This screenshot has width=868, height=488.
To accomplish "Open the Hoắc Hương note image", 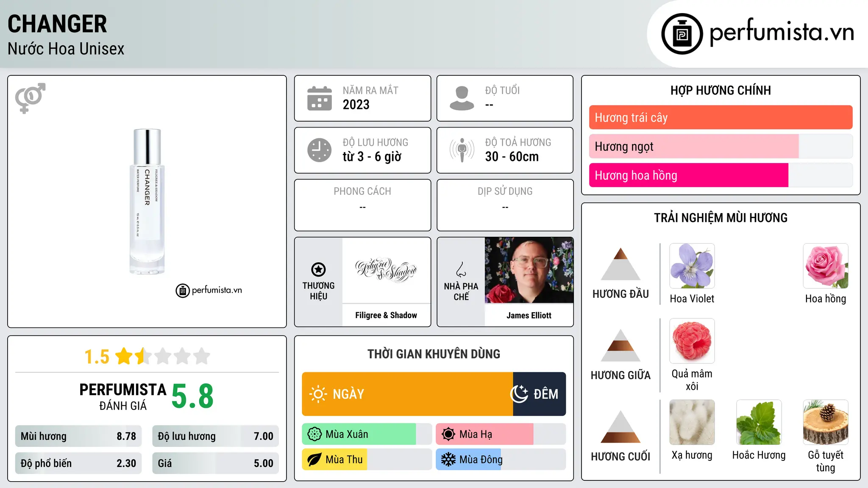I will pos(759,422).
